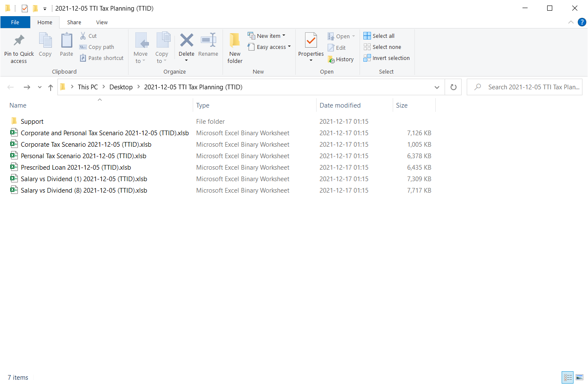Go up one folder level

click(x=51, y=87)
